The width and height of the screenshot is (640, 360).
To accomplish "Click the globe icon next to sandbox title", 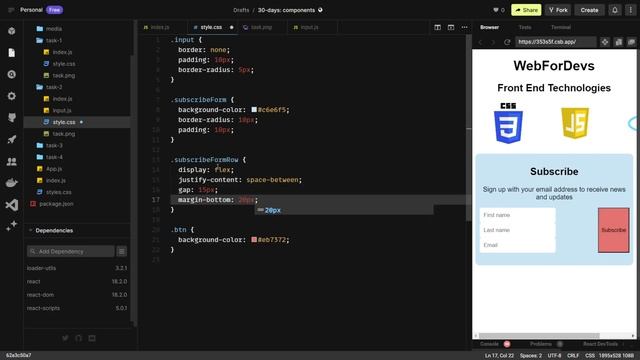I will [x=320, y=10].
